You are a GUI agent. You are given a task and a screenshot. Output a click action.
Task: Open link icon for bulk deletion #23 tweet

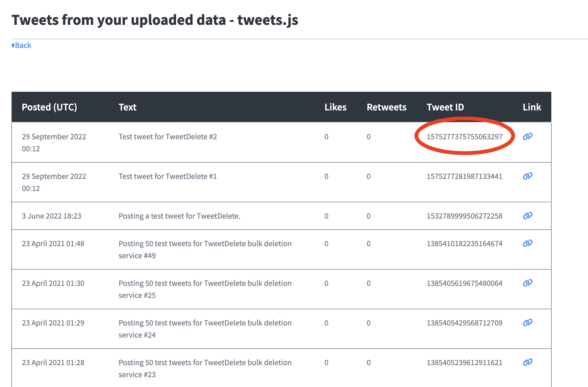pyautogui.click(x=527, y=362)
